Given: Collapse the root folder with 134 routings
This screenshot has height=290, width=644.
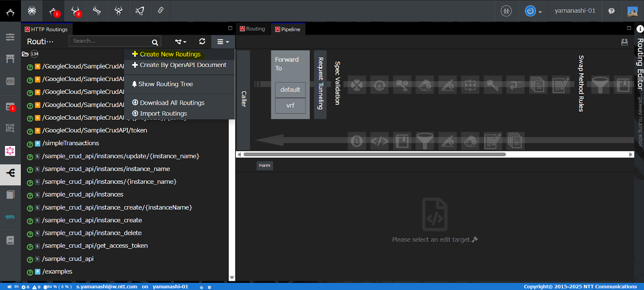Looking at the screenshot, I should tap(25, 54).
